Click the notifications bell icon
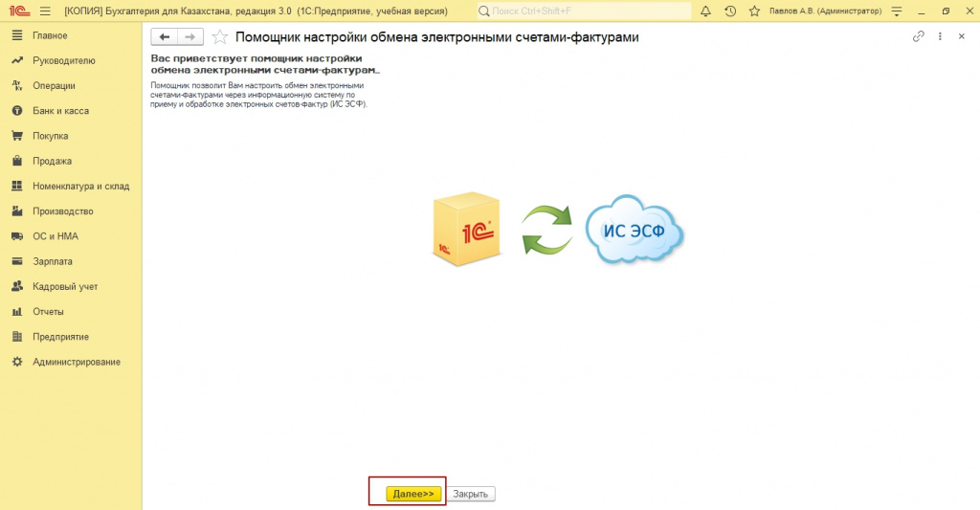980x510 pixels. coord(705,11)
